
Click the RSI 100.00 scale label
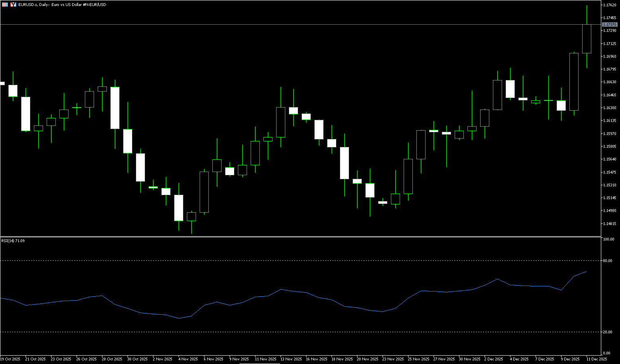(x=608, y=239)
